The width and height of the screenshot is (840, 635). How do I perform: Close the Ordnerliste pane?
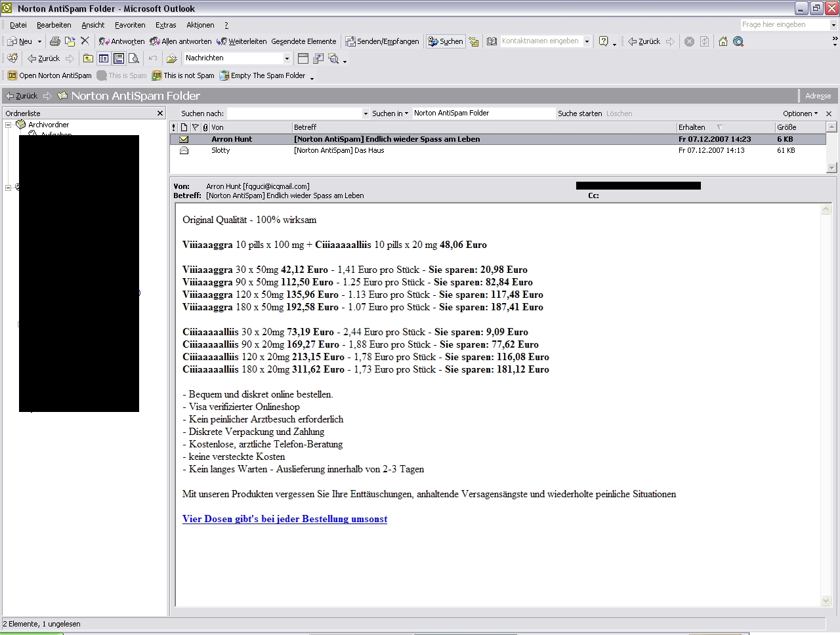[x=160, y=113]
